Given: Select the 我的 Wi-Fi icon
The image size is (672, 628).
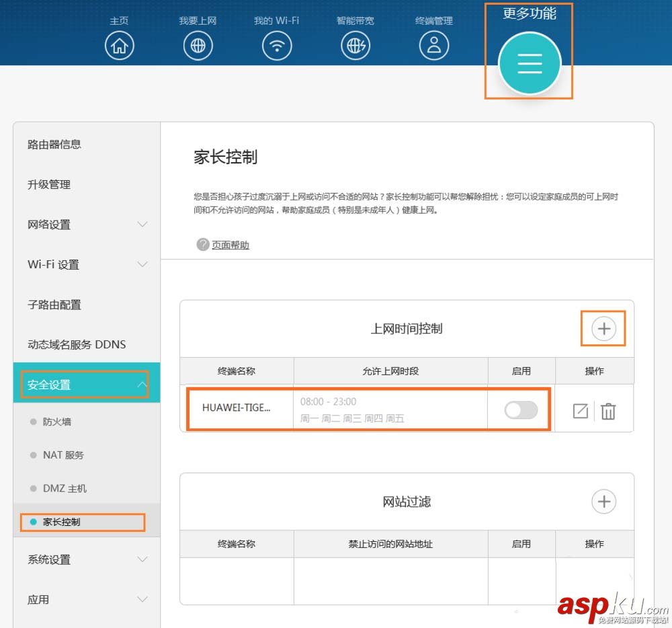Looking at the screenshot, I should (x=277, y=45).
